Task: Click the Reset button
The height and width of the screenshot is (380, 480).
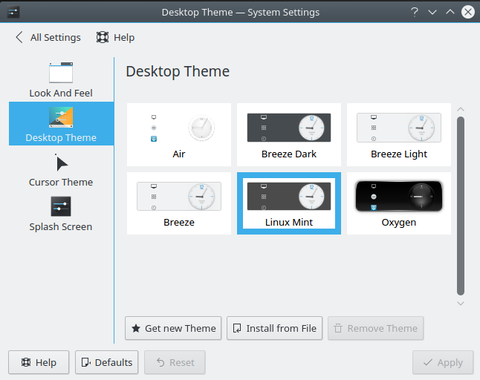Action: [x=175, y=362]
